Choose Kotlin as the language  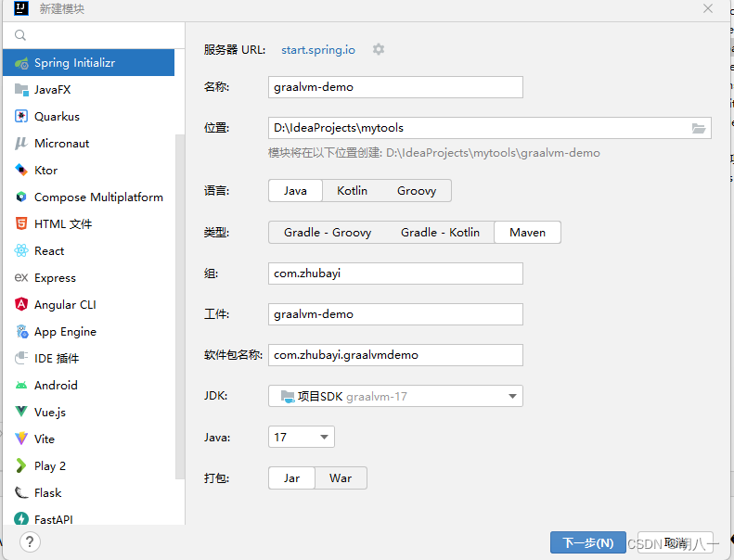[x=352, y=191]
